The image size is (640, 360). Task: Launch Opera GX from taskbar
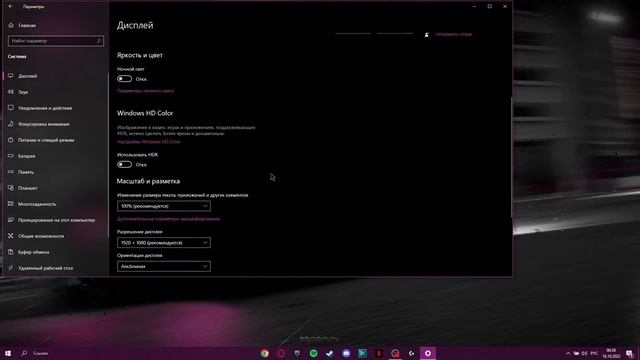click(281, 353)
